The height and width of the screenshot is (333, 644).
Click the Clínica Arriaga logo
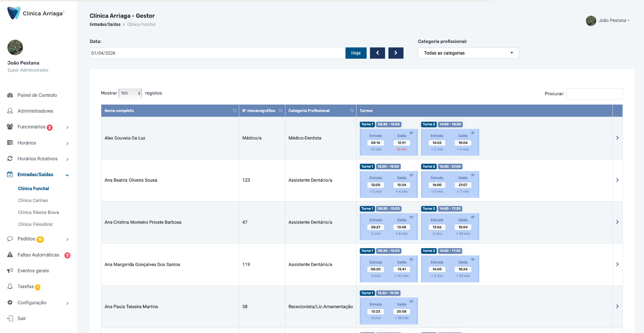coord(36,13)
